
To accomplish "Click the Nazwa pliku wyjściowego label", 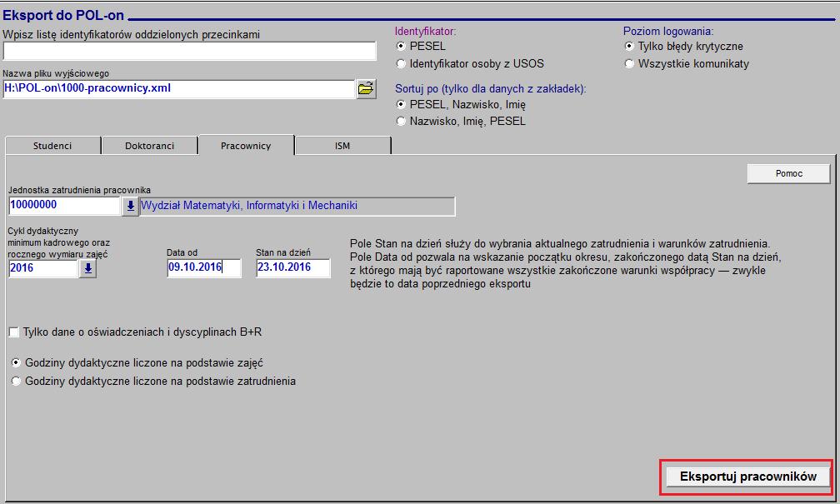I will tap(56, 73).
